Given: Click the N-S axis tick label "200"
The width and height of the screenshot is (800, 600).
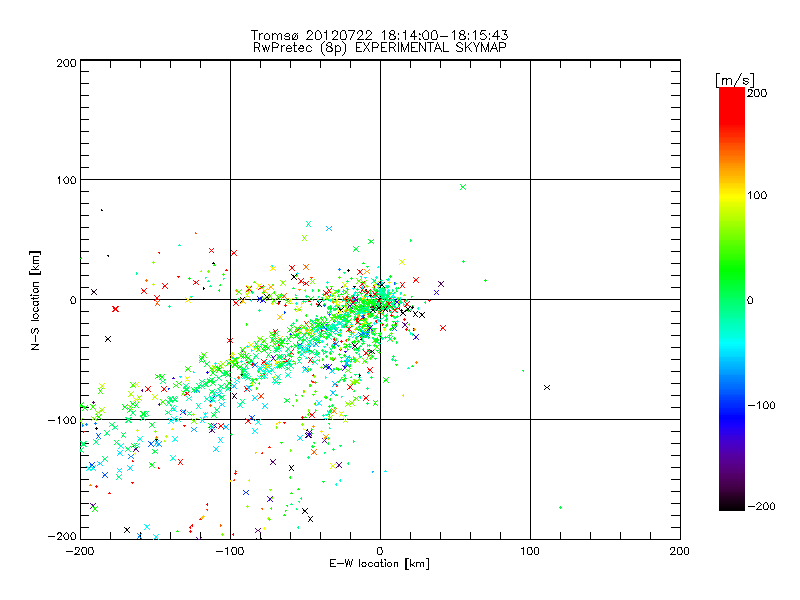Looking at the screenshot, I should 66,63.
